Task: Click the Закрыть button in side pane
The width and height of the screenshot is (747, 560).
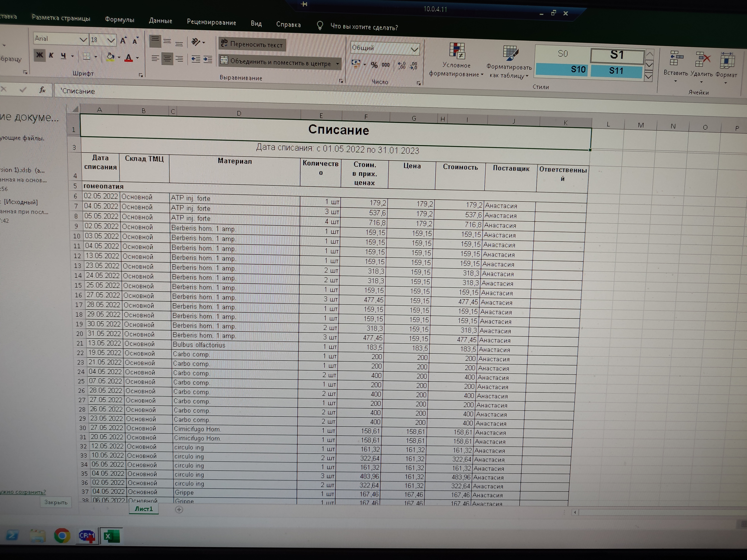Action: tap(56, 502)
